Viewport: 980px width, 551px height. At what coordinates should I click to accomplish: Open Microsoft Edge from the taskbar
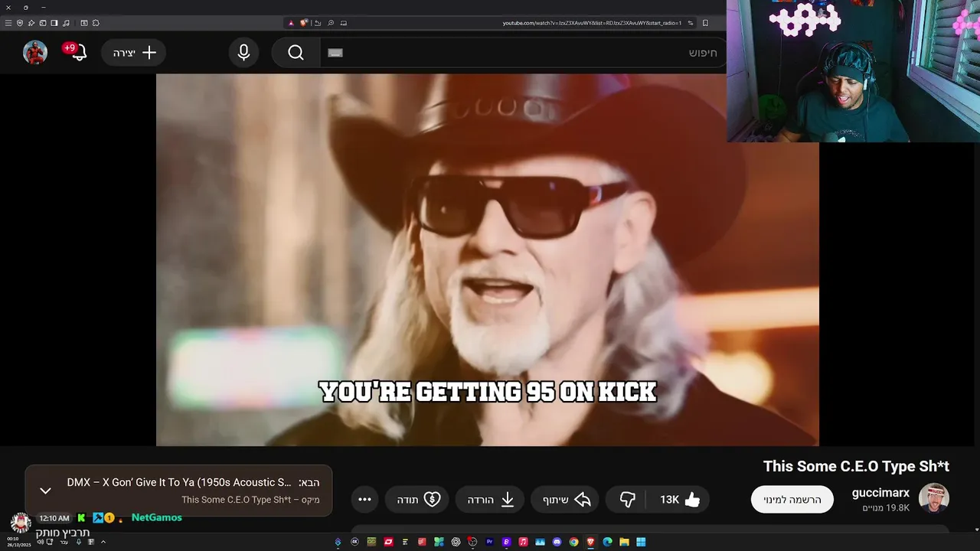pos(607,542)
